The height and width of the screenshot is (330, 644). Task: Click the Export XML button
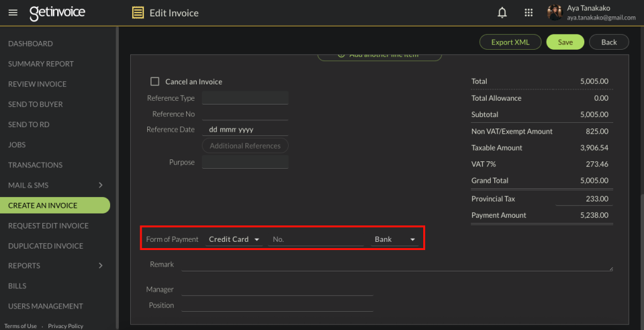pyautogui.click(x=510, y=42)
